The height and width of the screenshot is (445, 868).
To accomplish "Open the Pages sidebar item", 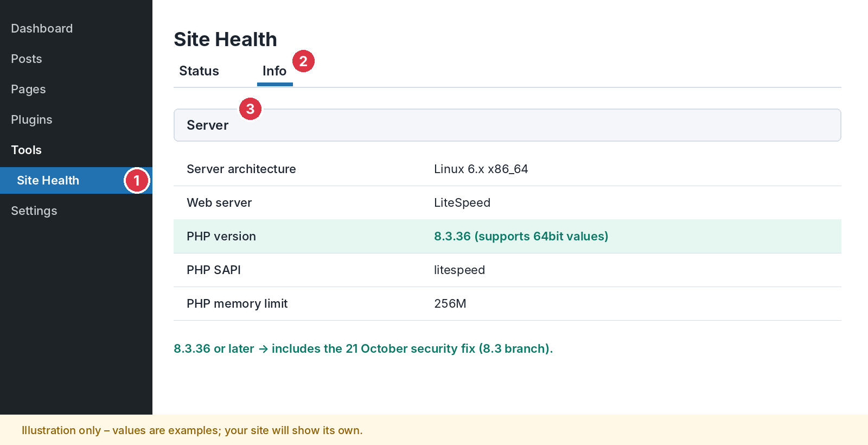I will [28, 89].
